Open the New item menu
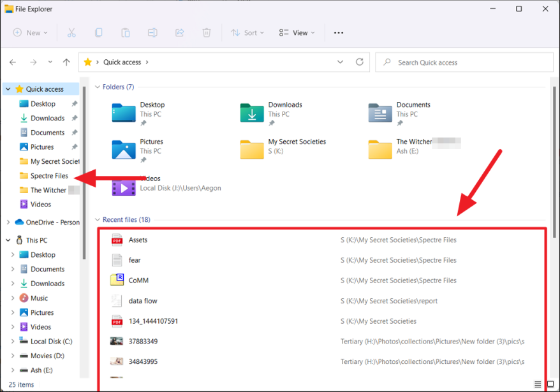 30,33
